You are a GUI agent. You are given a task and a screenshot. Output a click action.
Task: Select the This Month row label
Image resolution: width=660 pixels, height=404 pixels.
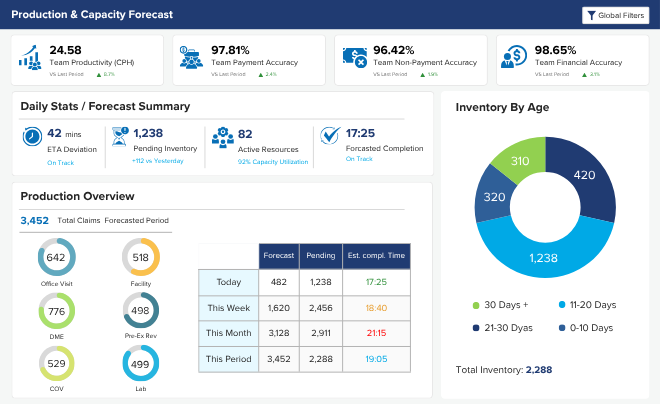(x=229, y=333)
